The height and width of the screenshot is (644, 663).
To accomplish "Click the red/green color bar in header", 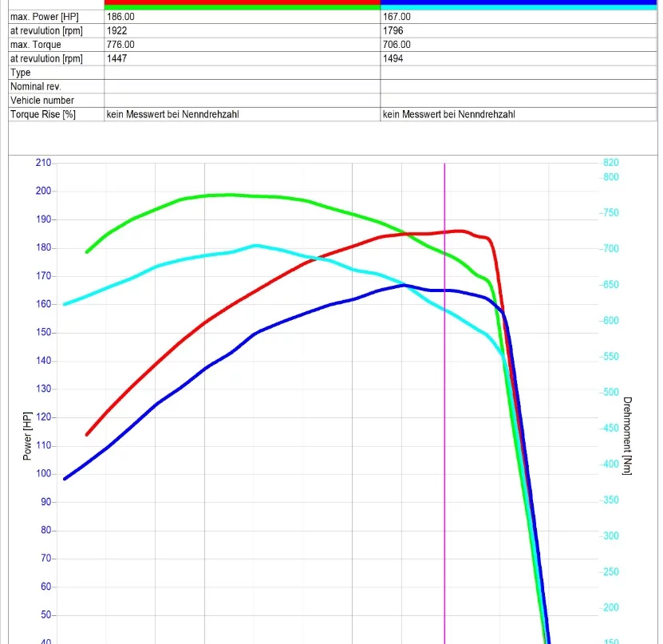I will (243, 4).
